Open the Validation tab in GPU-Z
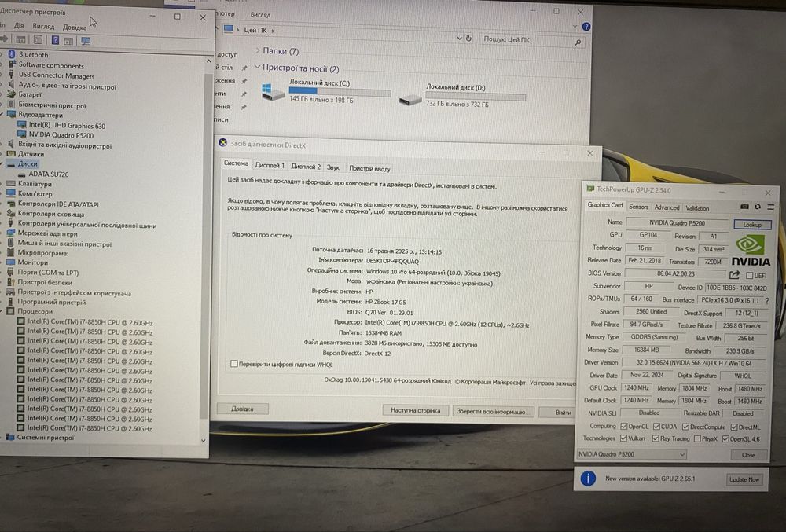Screen dimensions: 786x532 point(697,208)
